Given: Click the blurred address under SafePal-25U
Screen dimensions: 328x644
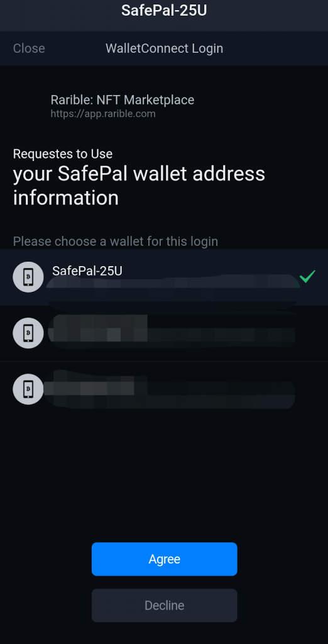Looking at the screenshot, I should (x=172, y=292).
